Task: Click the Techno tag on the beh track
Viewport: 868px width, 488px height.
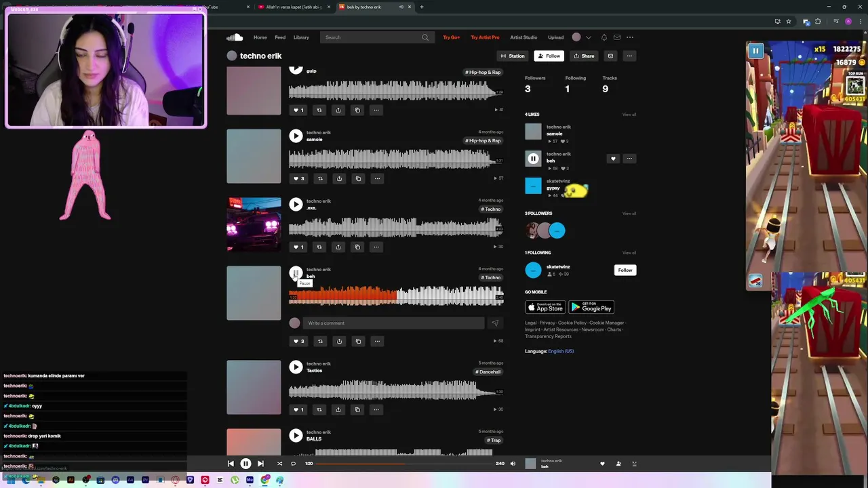Action: [x=492, y=277]
